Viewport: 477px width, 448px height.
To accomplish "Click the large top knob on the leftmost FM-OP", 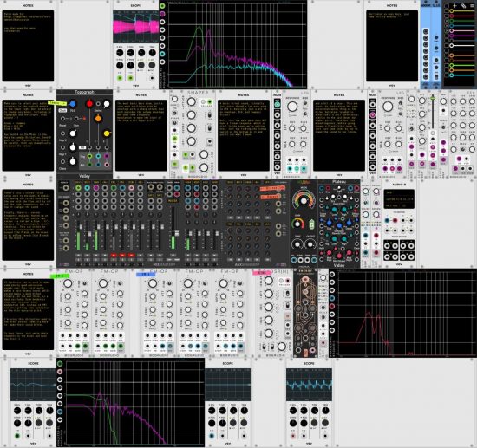I will [x=68, y=283].
